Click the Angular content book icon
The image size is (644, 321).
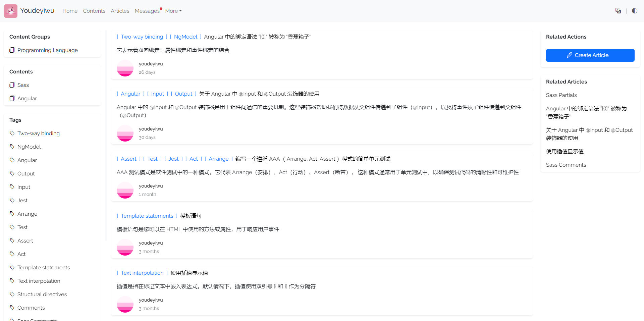tap(12, 98)
